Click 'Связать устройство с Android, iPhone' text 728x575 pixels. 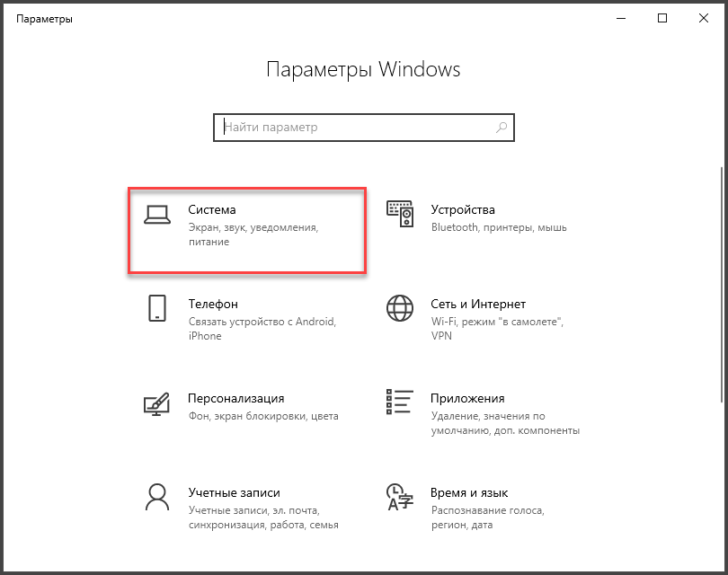coord(262,329)
